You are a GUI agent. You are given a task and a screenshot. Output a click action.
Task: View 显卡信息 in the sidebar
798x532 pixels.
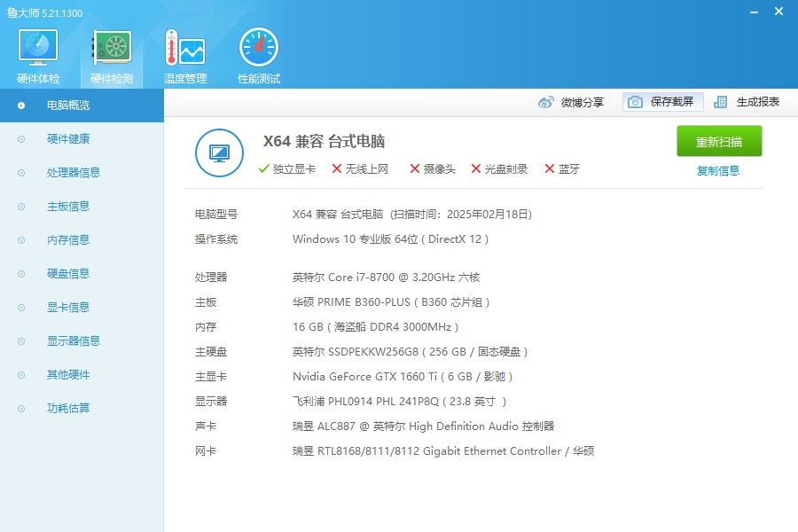[x=82, y=307]
